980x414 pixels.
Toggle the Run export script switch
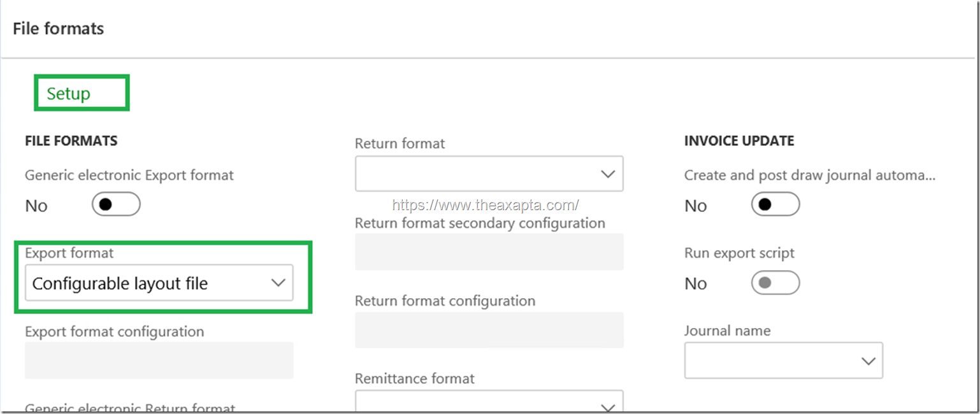point(775,283)
